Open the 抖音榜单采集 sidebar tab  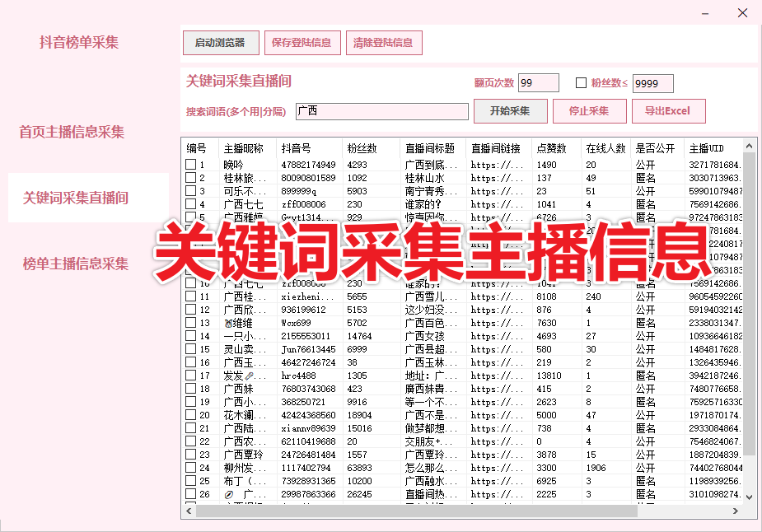[79, 43]
